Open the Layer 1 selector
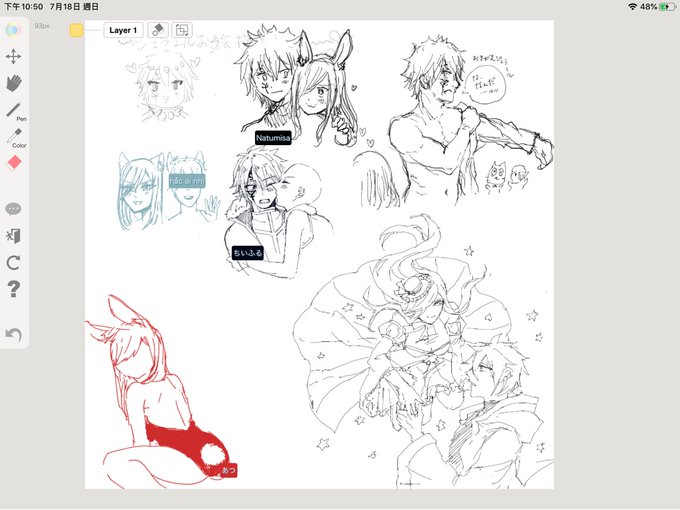The image size is (680, 510). (x=123, y=30)
